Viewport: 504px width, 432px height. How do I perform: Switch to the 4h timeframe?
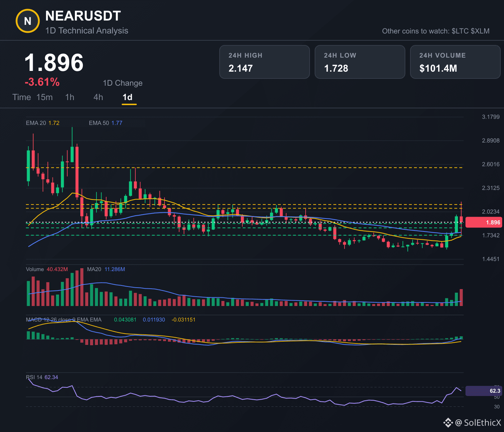pos(98,97)
